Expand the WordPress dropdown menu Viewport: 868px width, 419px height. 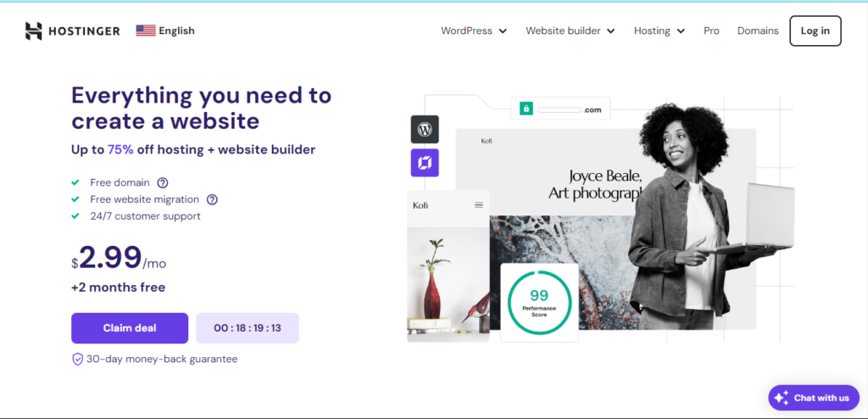(x=474, y=31)
